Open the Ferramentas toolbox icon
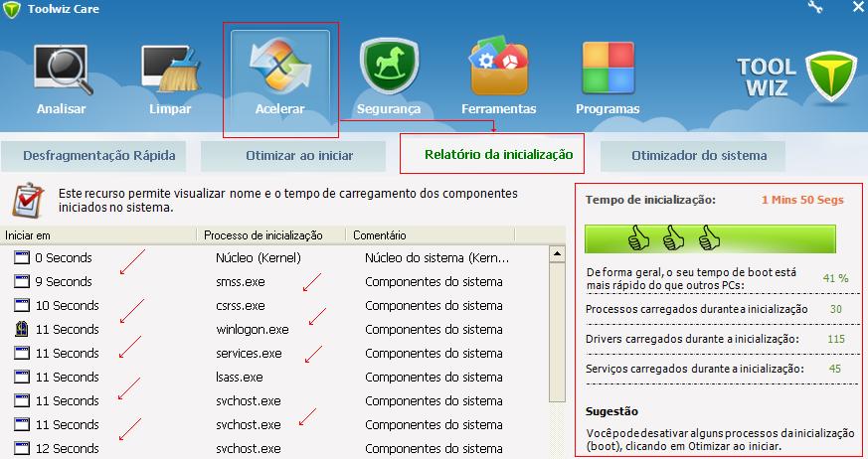Image resolution: width=868 pixels, height=459 pixels. [498, 67]
